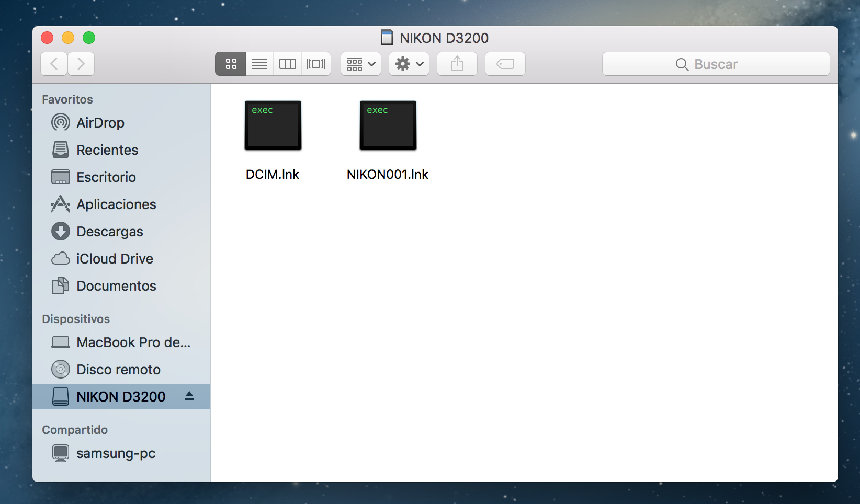Switch to list view
The width and height of the screenshot is (860, 504).
point(259,64)
